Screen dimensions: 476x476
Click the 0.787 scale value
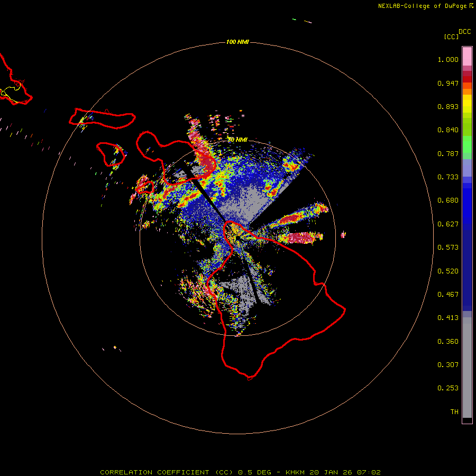coord(448,153)
